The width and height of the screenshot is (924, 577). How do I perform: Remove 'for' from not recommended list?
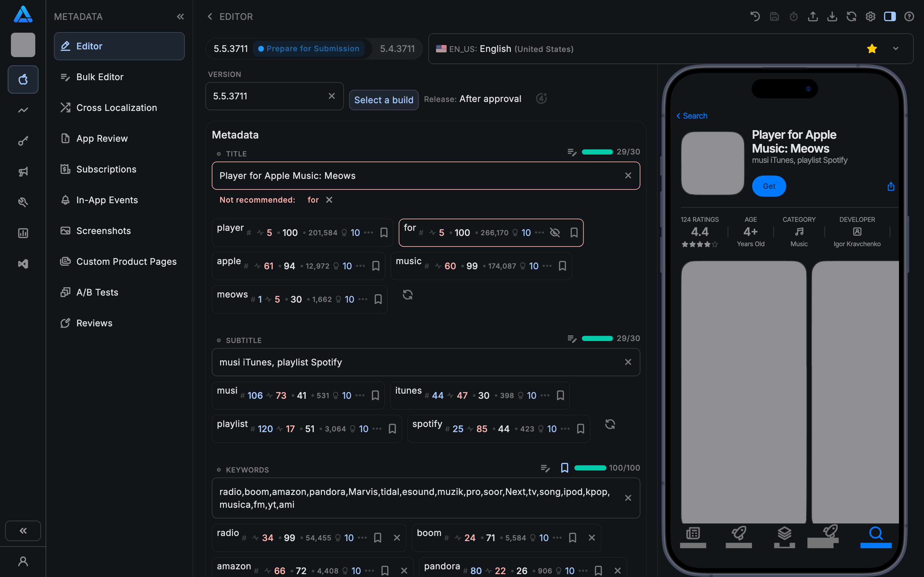click(329, 200)
